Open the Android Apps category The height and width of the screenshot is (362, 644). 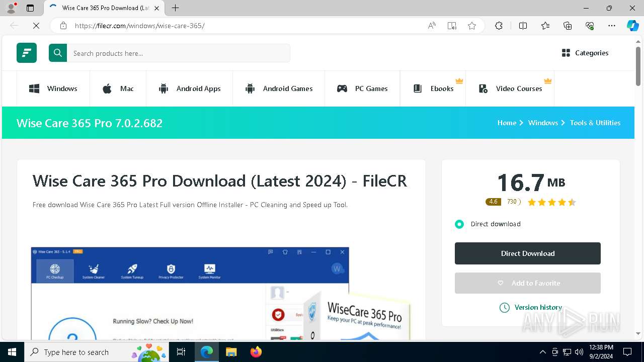[190, 88]
